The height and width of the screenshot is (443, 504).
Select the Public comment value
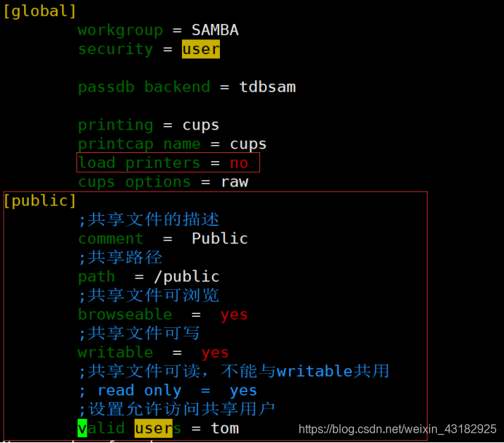click(x=220, y=238)
